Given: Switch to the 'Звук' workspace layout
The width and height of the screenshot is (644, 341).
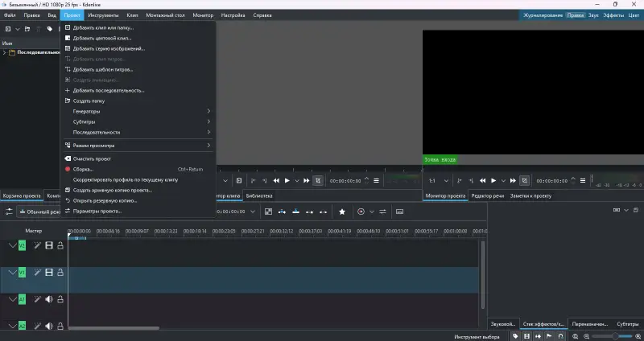Looking at the screenshot, I should 593,15.
